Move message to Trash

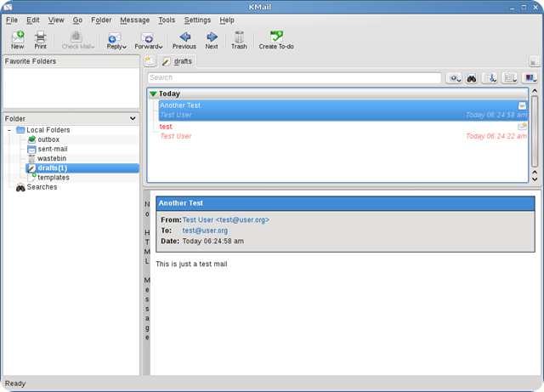[239, 40]
